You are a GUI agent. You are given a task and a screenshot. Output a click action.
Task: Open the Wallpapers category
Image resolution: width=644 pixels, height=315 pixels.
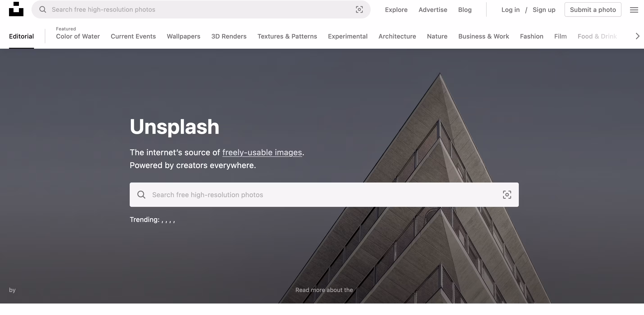(183, 36)
